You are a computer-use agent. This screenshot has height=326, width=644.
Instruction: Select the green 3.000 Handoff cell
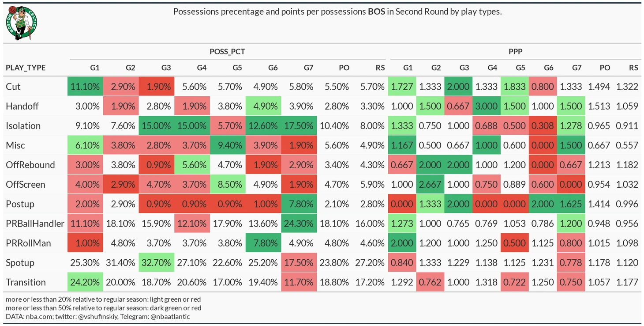click(487, 106)
